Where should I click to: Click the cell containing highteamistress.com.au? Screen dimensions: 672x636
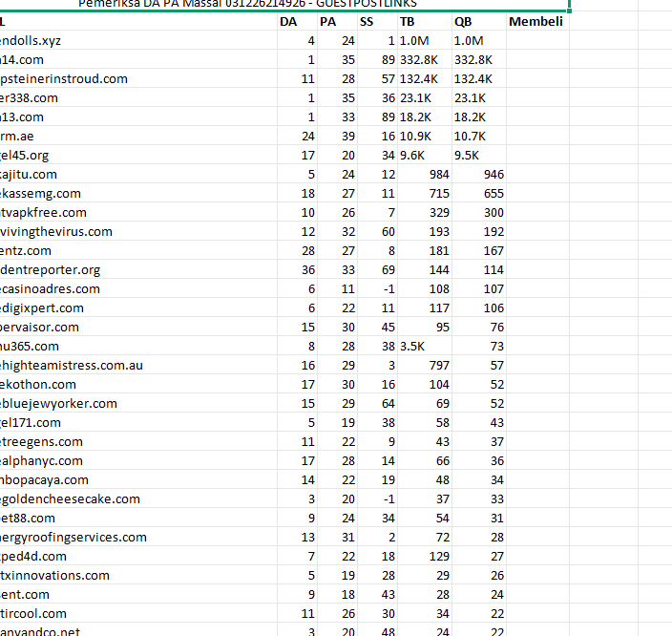click(138, 365)
